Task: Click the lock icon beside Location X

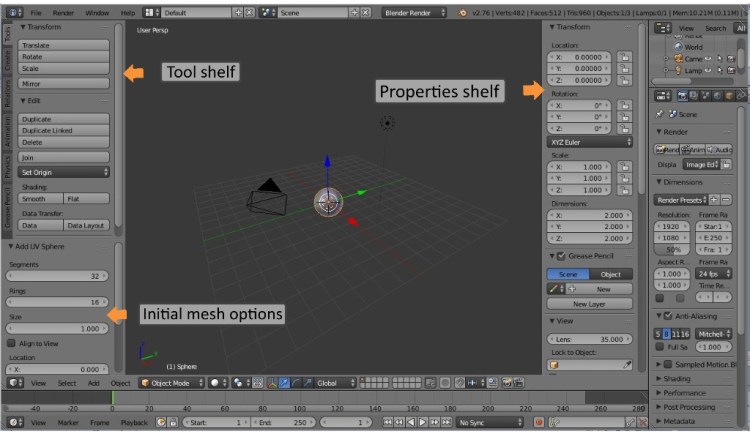Action: (x=624, y=58)
